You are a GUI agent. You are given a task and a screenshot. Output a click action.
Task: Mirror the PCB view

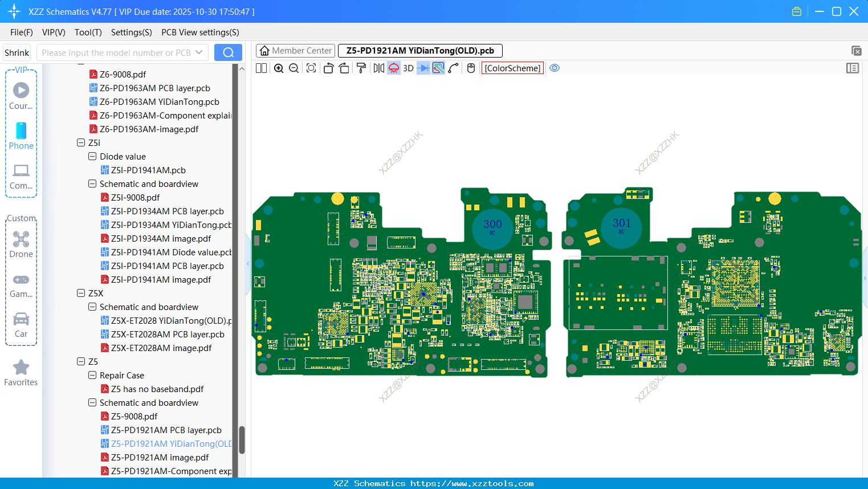[378, 68]
